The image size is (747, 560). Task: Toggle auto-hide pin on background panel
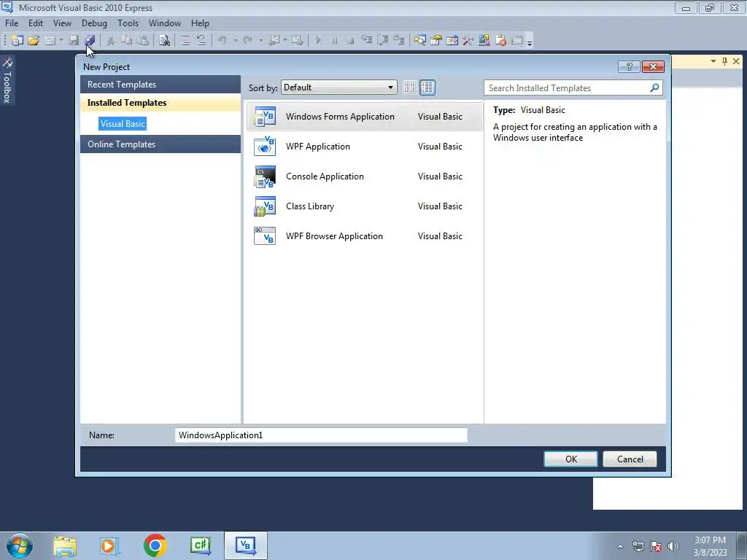[724, 61]
